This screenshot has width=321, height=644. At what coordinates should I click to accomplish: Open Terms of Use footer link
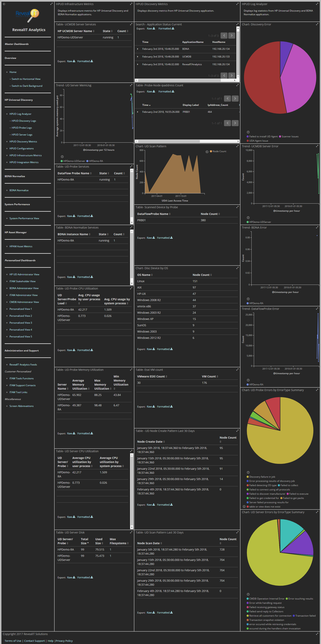[13, 641]
